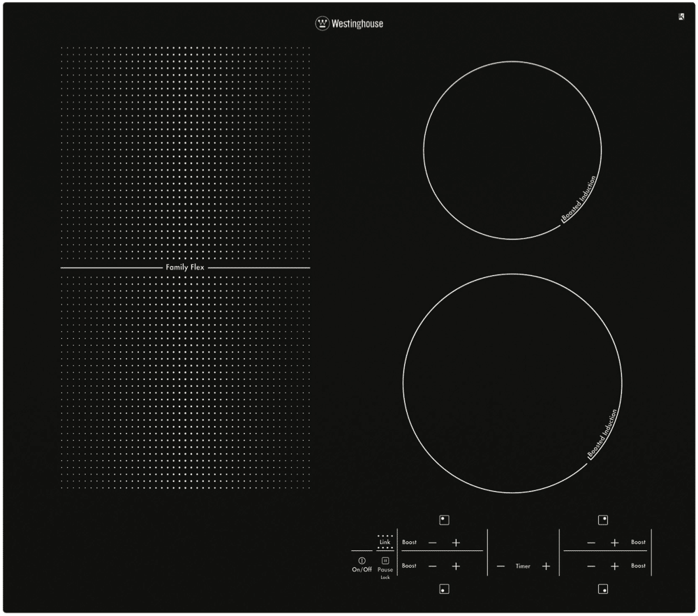Raise power on the rear-left zone
698x616 pixels.
tap(456, 543)
